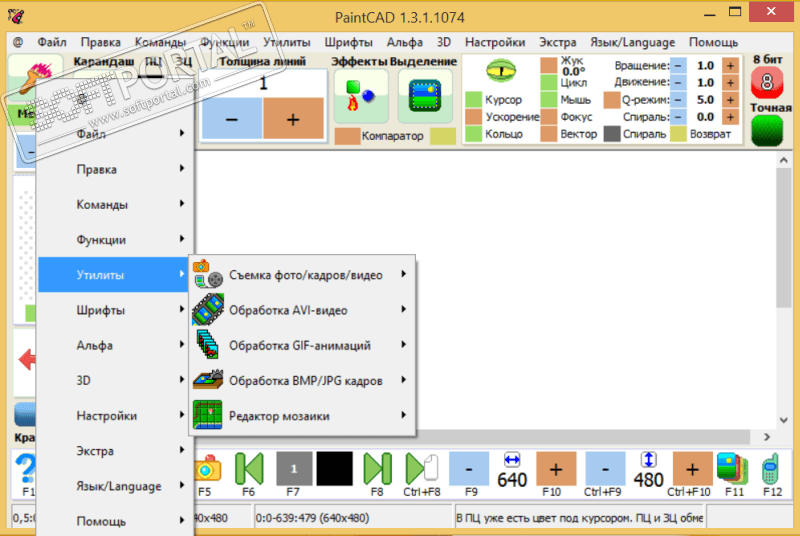Open the Альфа menu in menu bar
Screen dimensions: 800x536
[405, 42]
